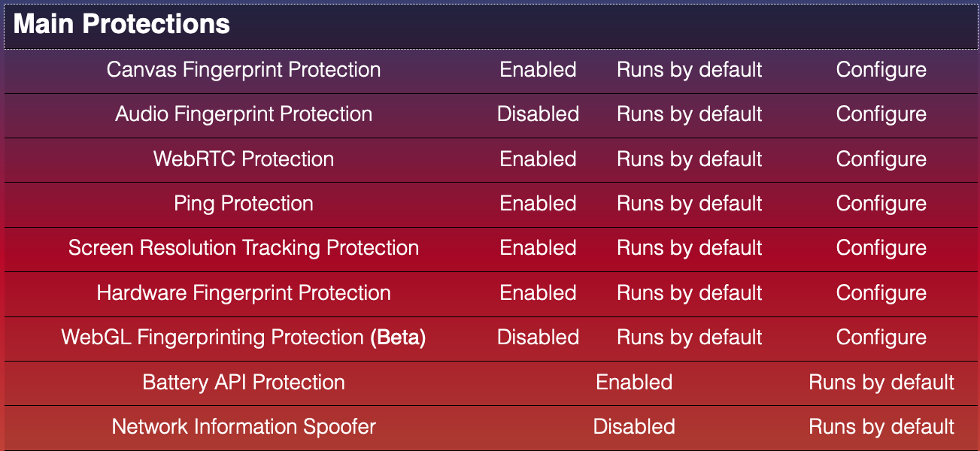Change run timing for Canvas Fingerprint Protection
This screenshot has height=451, width=980.
coord(688,69)
